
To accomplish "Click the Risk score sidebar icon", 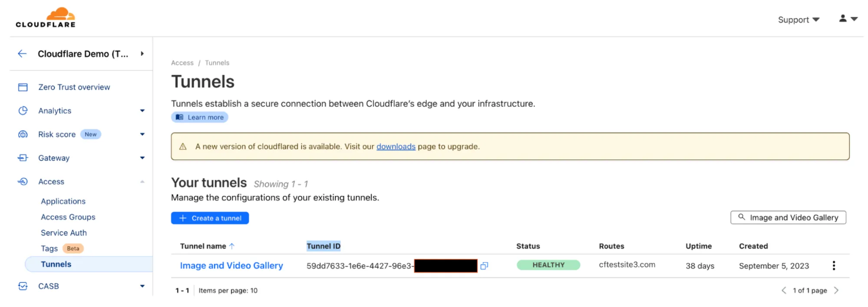I will tap(23, 134).
